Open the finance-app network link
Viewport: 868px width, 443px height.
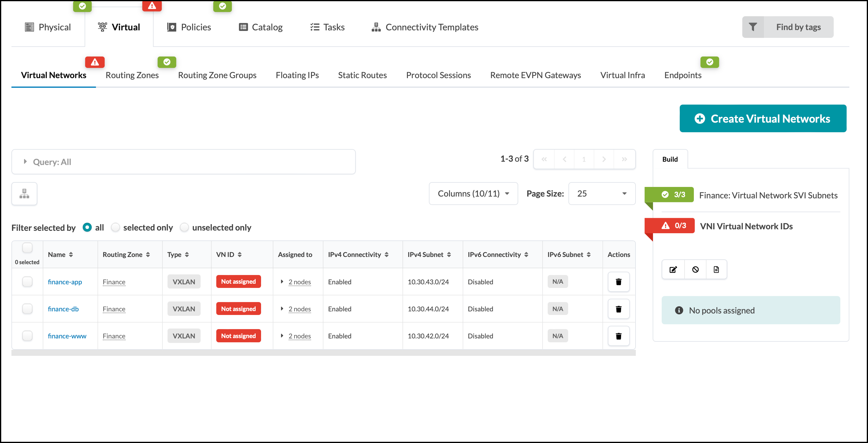(x=65, y=282)
